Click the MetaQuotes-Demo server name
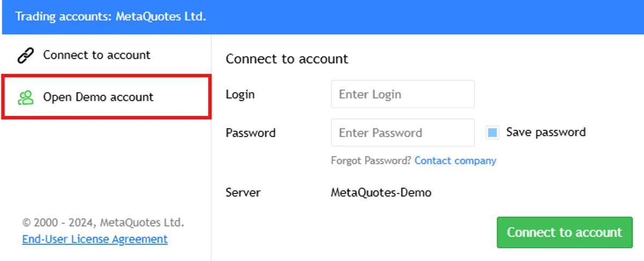 pyautogui.click(x=381, y=192)
